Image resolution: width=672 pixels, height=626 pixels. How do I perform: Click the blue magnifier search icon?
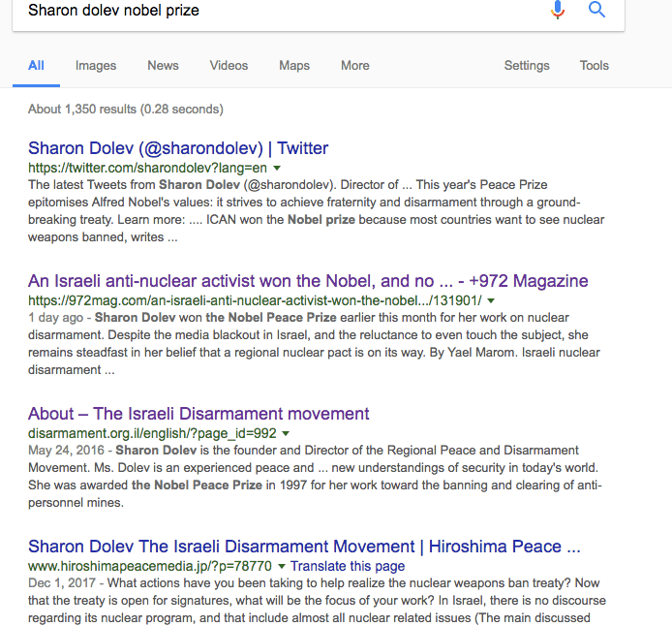point(596,11)
